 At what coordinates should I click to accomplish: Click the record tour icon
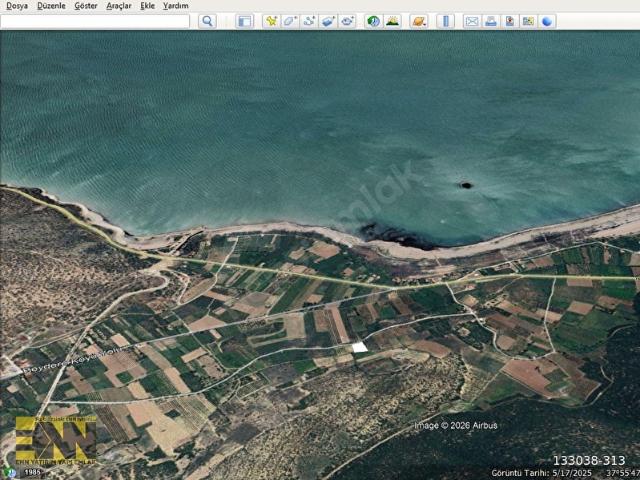[x=347, y=21]
